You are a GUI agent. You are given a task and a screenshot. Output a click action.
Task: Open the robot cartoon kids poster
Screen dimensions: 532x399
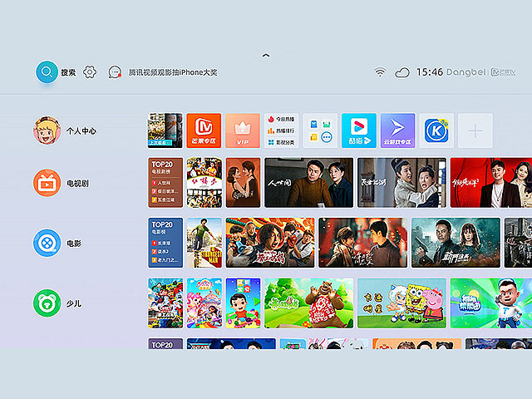coord(165,303)
